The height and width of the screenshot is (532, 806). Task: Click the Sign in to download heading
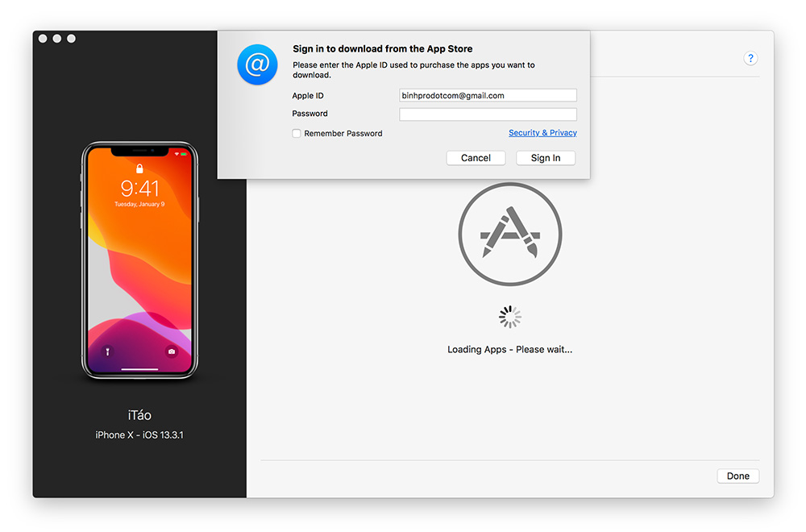pyautogui.click(x=382, y=49)
